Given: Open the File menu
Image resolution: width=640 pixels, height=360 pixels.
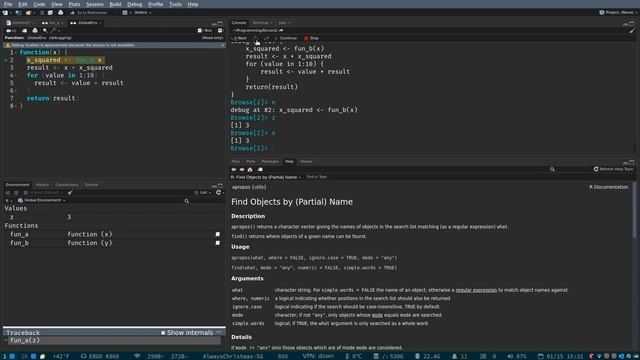Looking at the screenshot, I should 8,4.
